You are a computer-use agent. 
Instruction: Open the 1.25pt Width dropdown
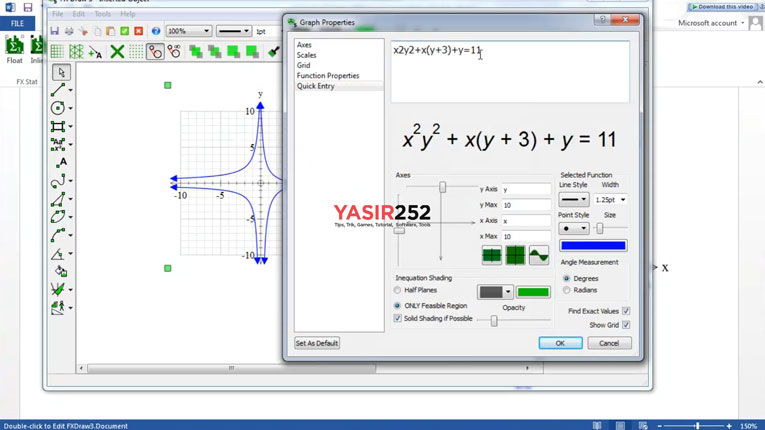point(610,200)
